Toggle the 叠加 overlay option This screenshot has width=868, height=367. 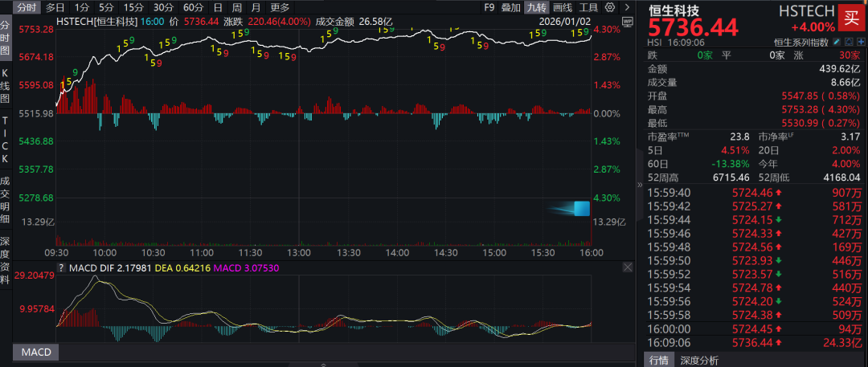pyautogui.click(x=510, y=7)
